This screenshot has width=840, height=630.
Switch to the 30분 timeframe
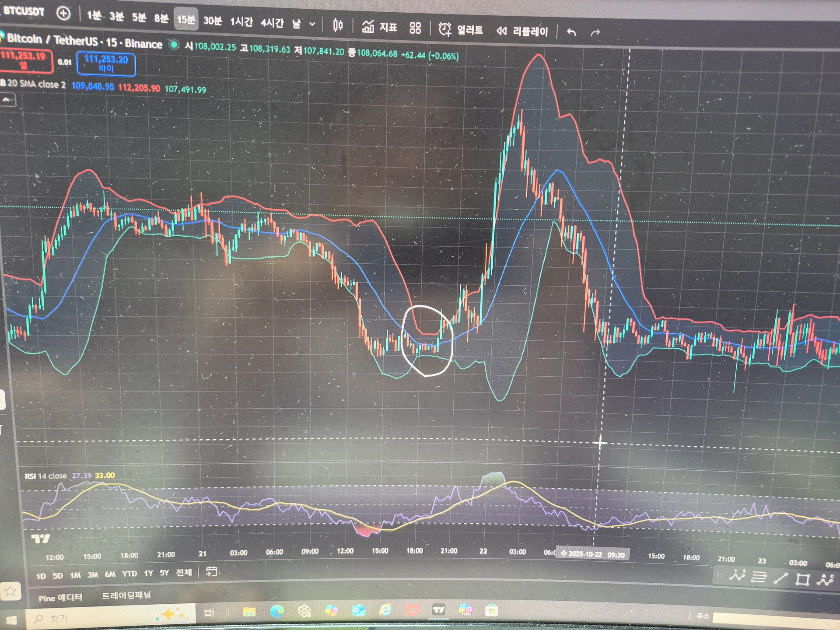click(213, 21)
